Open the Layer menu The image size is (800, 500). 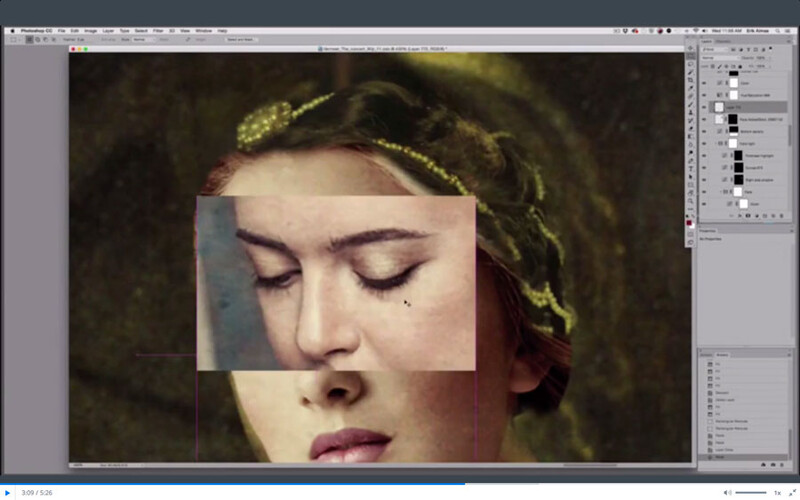coord(108,31)
